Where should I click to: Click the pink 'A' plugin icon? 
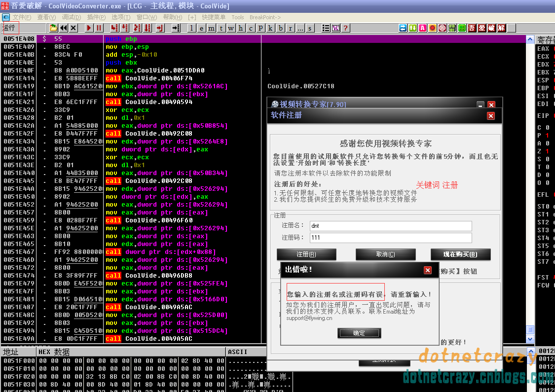(x=423, y=28)
